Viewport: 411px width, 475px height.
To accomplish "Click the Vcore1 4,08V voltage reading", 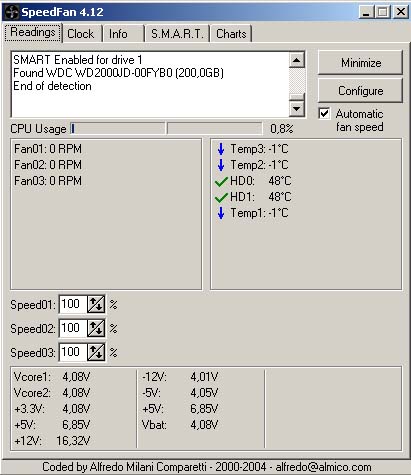I will point(52,377).
